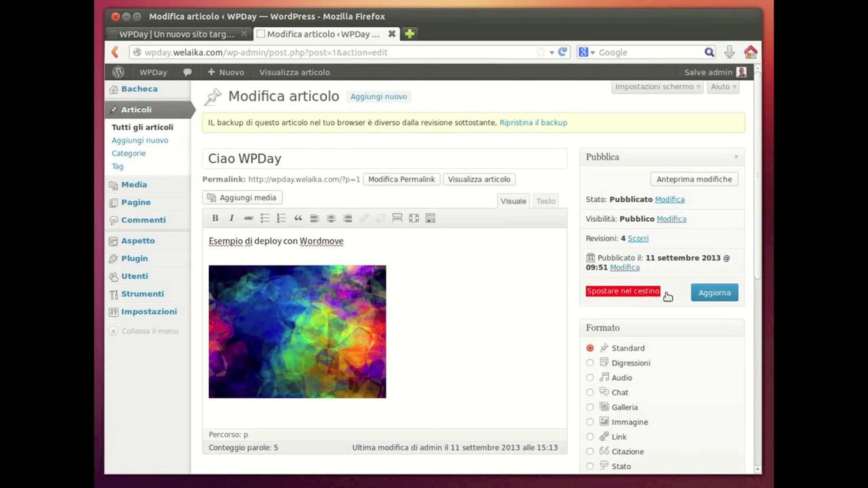Select the Galleria post format
The image size is (868, 488).
(x=590, y=407)
